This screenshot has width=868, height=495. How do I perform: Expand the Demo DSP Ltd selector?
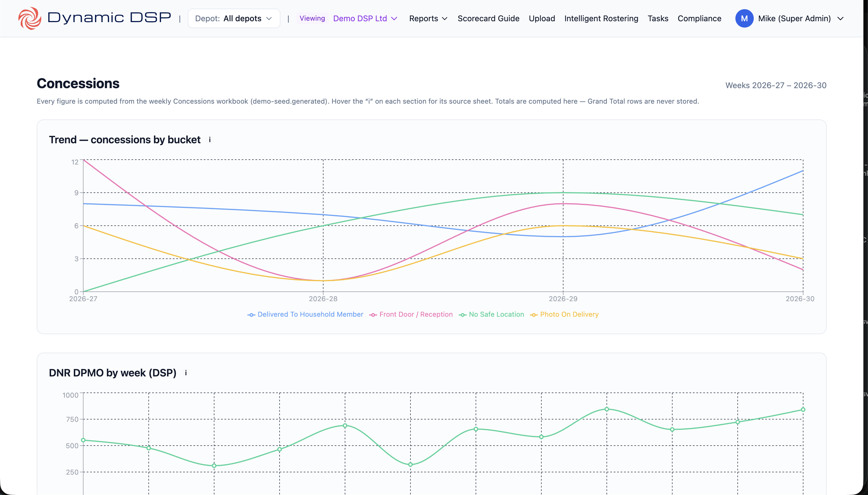(x=365, y=18)
